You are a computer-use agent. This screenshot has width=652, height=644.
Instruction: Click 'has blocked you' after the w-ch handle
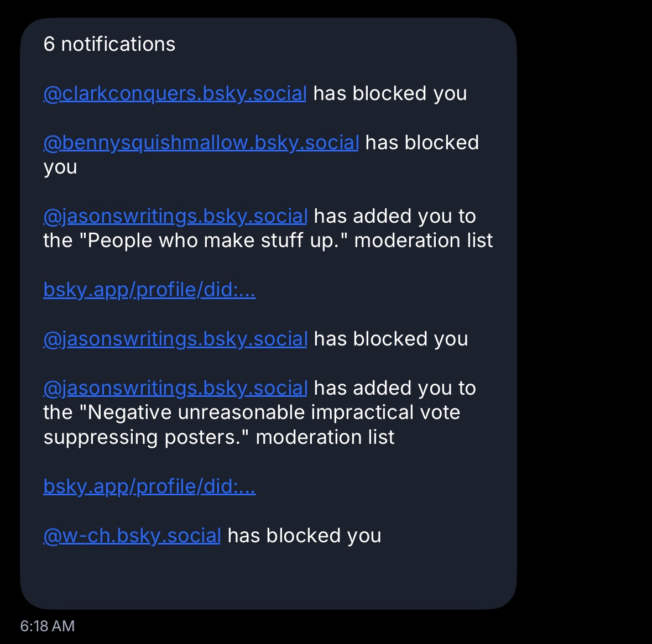(304, 535)
